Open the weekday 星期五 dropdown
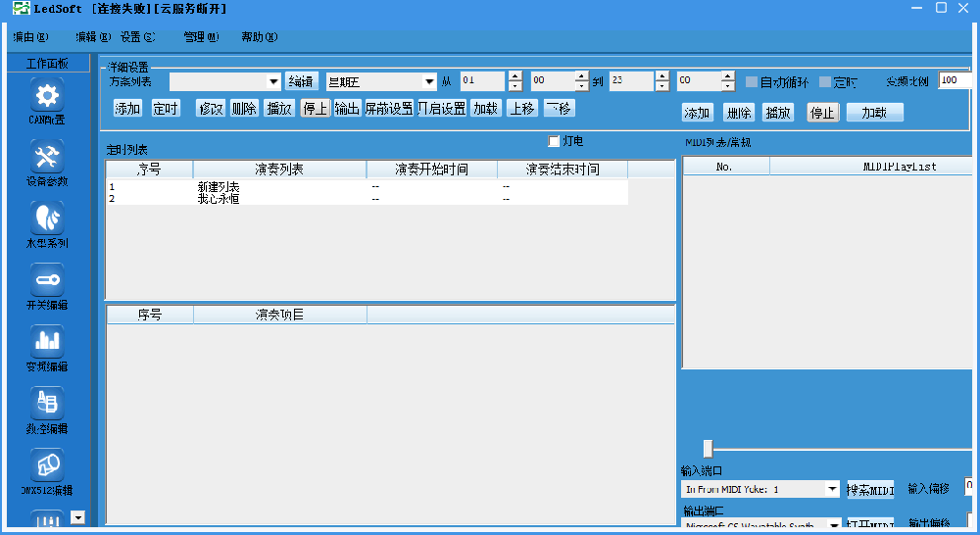Screen dimensions: 980x535 [x=428, y=82]
